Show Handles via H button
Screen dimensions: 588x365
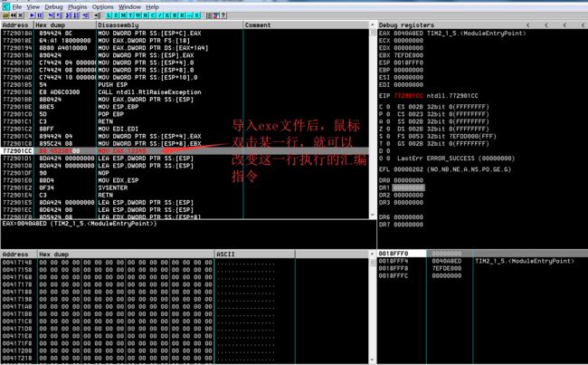tap(146, 15)
